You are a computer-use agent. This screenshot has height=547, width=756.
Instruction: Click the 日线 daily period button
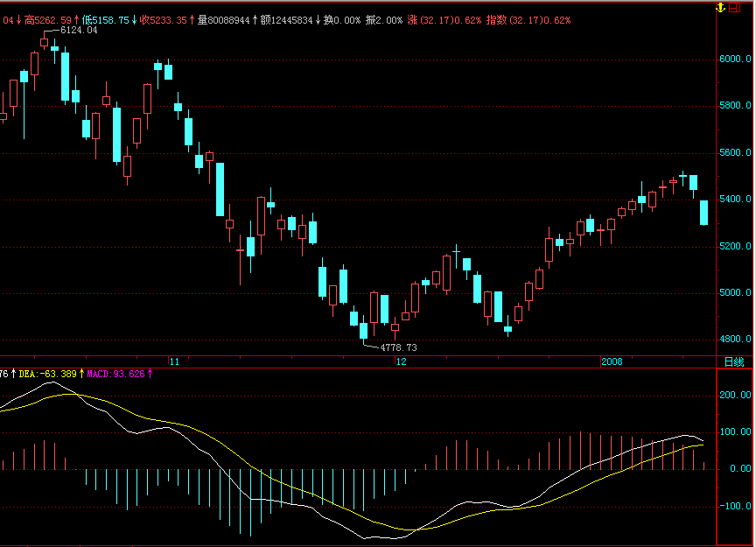[x=733, y=361]
